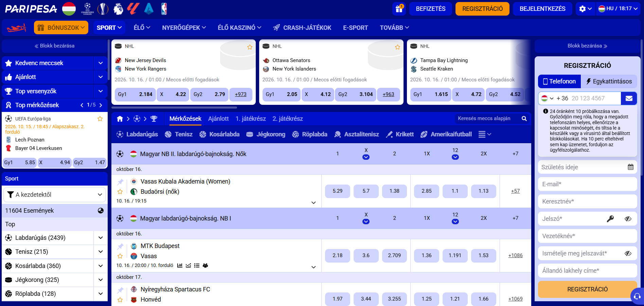Favorite the New Jersey Devils match star
644x306 pixels.
pos(250,47)
